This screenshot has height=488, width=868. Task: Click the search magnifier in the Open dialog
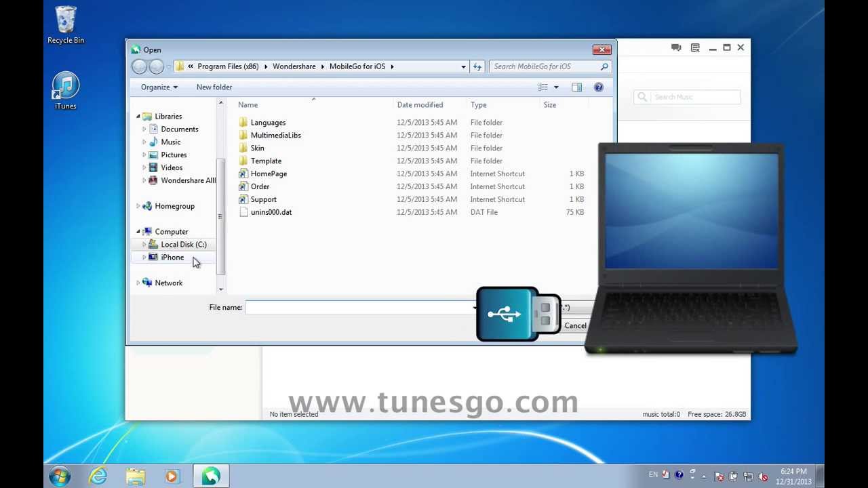604,66
